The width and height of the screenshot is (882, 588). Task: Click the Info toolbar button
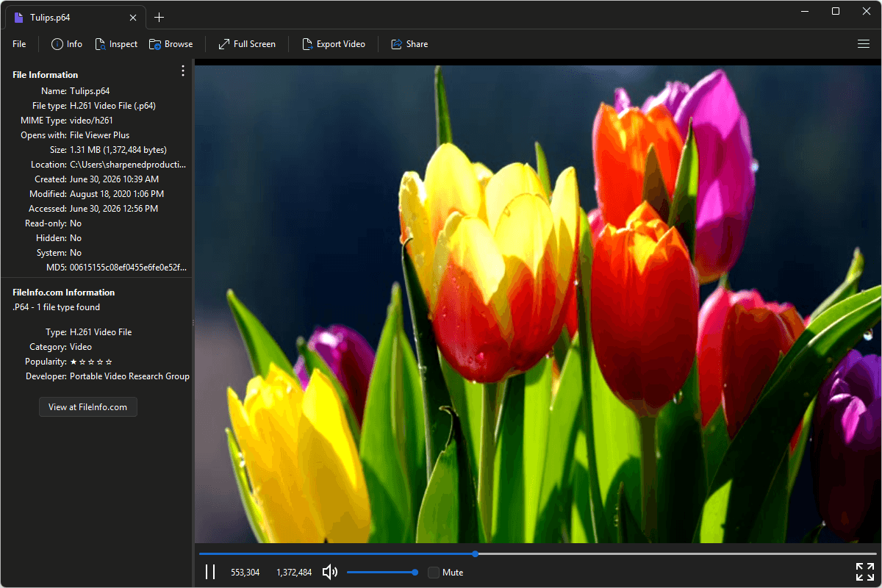[x=67, y=44]
